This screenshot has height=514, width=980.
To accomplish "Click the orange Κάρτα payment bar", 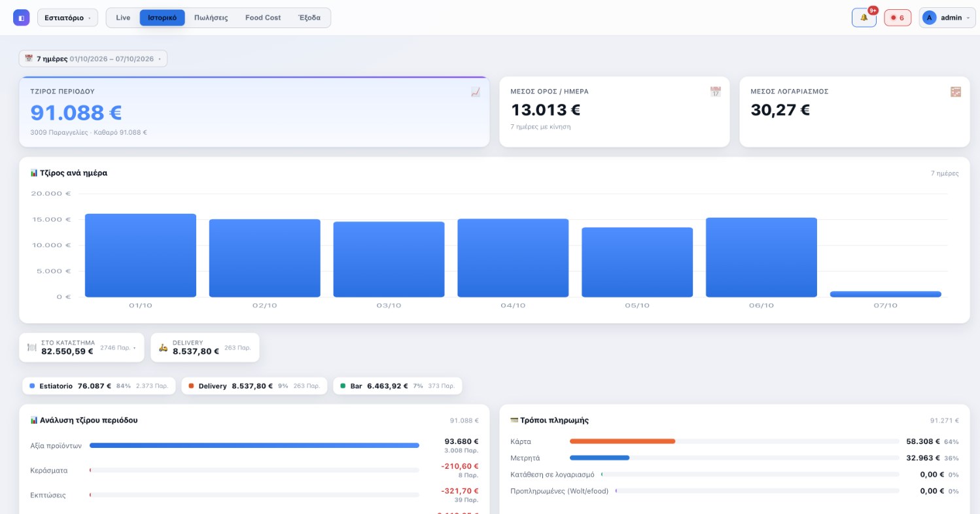I will coord(622,441).
